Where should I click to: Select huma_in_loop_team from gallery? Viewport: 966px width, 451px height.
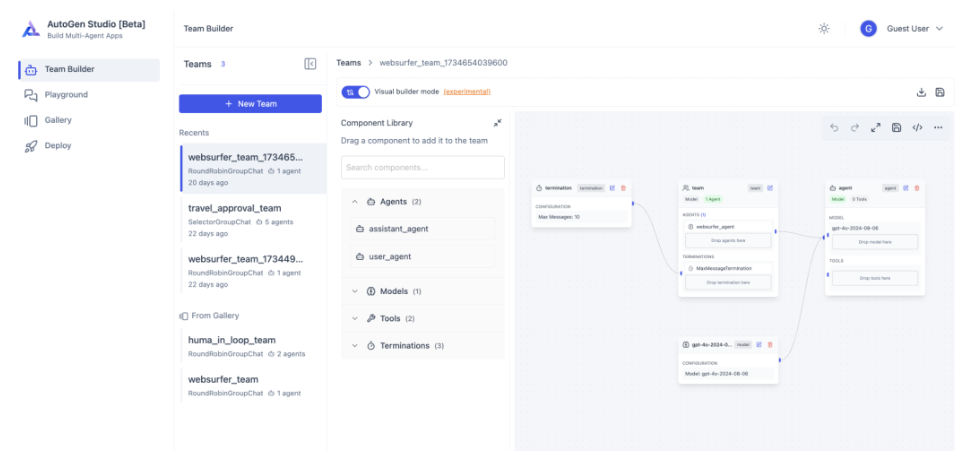(x=253, y=346)
